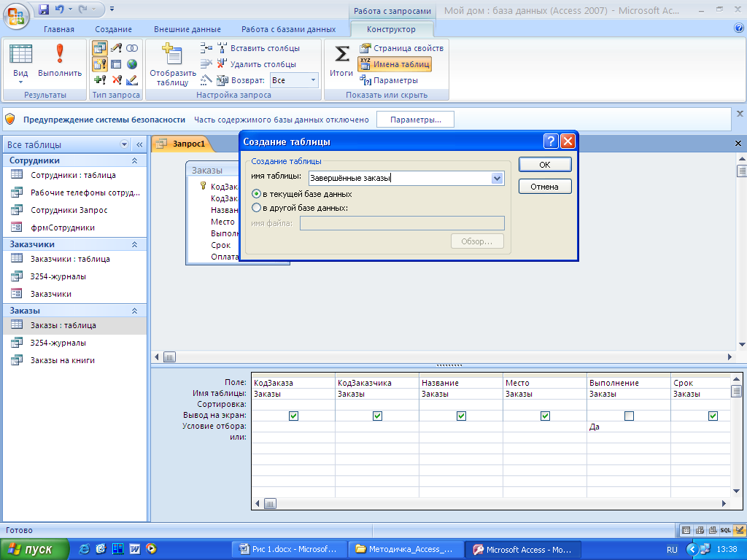
Task: Select 'в текущей базе данных' radio button
Action: click(x=256, y=194)
